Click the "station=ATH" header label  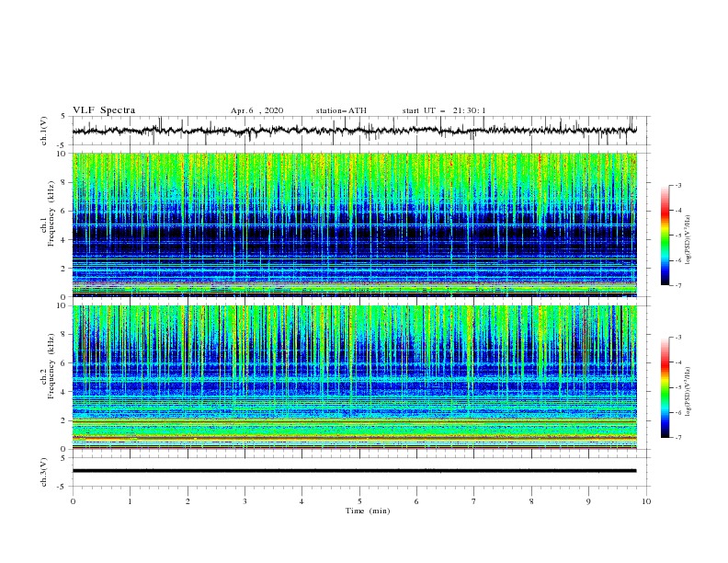341,110
